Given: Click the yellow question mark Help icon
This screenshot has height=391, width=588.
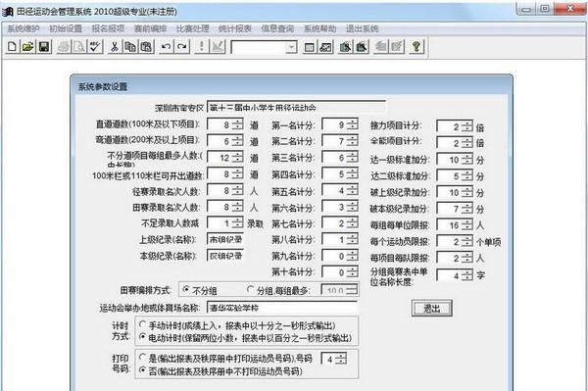Looking at the screenshot, I should [416, 46].
